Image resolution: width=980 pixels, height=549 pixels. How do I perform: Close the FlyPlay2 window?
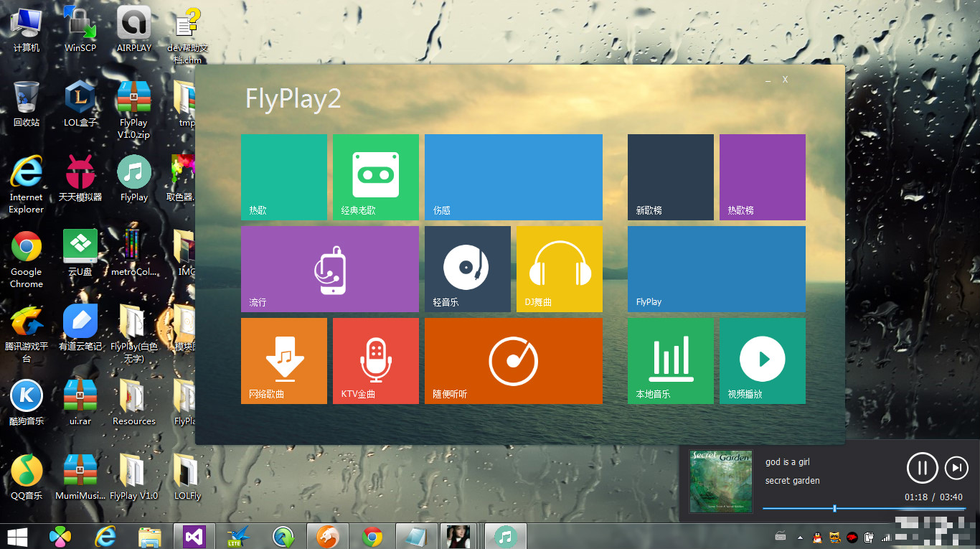coord(785,80)
